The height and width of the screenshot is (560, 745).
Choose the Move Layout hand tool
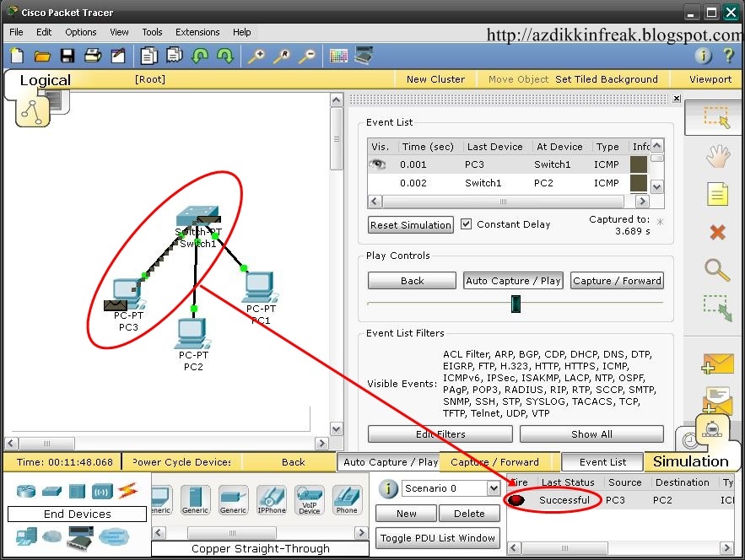(x=717, y=156)
